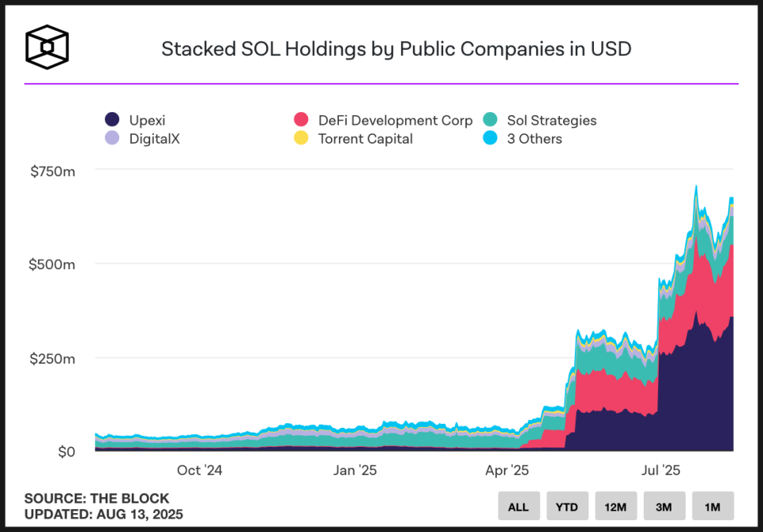Click the SOURCE: THE BLOCK text
The image size is (763, 532).
pyautogui.click(x=97, y=498)
